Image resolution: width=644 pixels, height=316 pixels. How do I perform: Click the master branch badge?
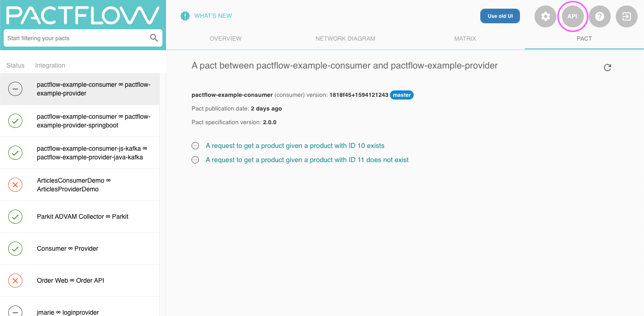tap(402, 95)
